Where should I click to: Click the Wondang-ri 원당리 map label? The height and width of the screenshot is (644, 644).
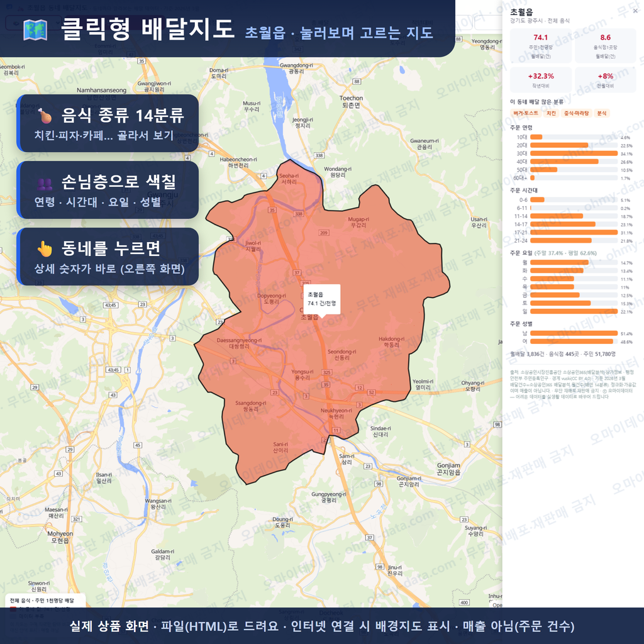(x=338, y=172)
